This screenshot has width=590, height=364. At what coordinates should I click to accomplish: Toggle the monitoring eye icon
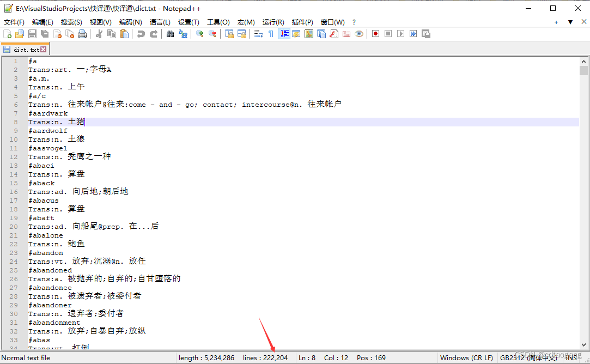(359, 34)
